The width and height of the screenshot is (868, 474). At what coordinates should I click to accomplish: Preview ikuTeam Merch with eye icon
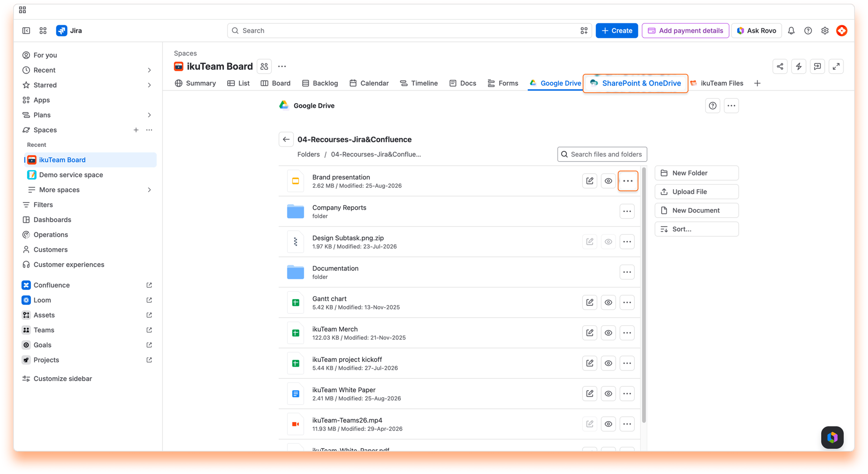pos(608,333)
